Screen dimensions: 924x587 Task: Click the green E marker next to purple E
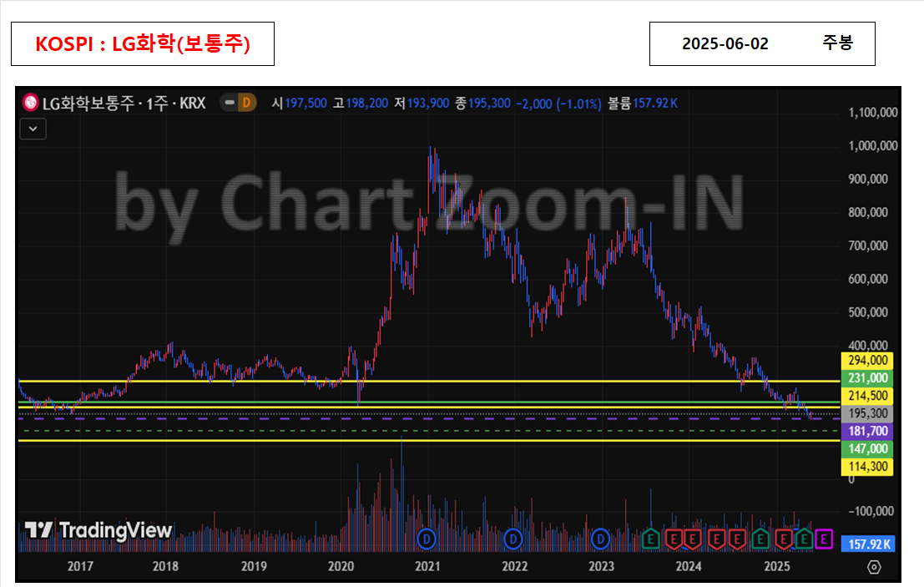click(x=805, y=539)
